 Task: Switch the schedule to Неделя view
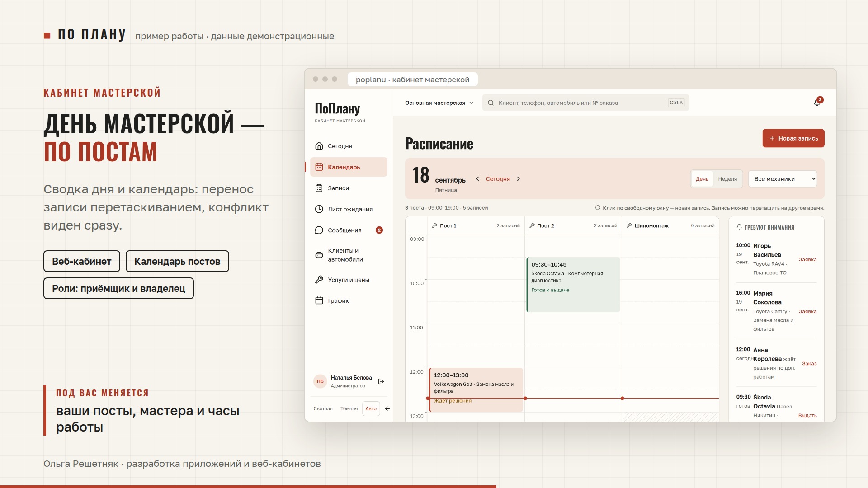pos(727,179)
